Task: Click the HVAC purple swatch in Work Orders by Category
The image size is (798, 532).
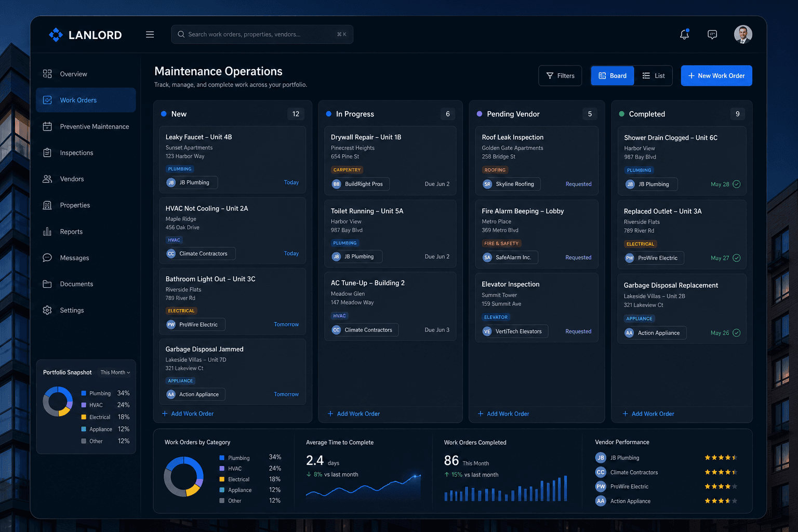Action: click(222, 469)
